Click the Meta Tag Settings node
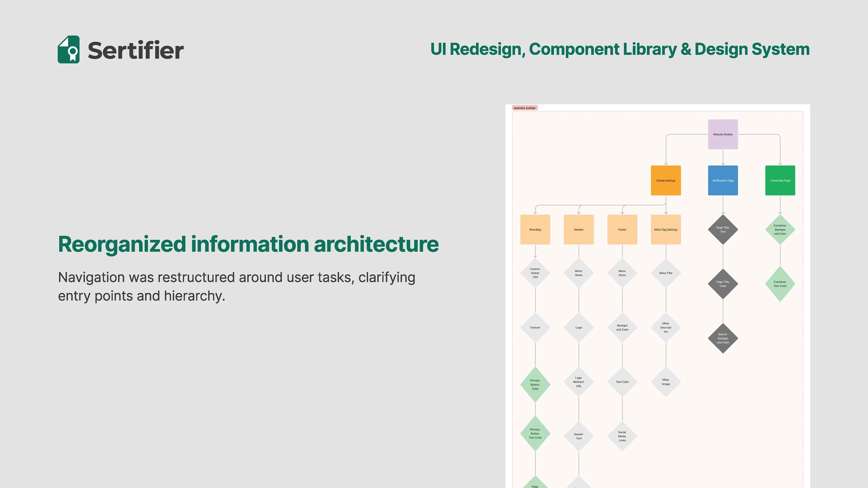Image resolution: width=868 pixels, height=488 pixels. [x=665, y=230]
